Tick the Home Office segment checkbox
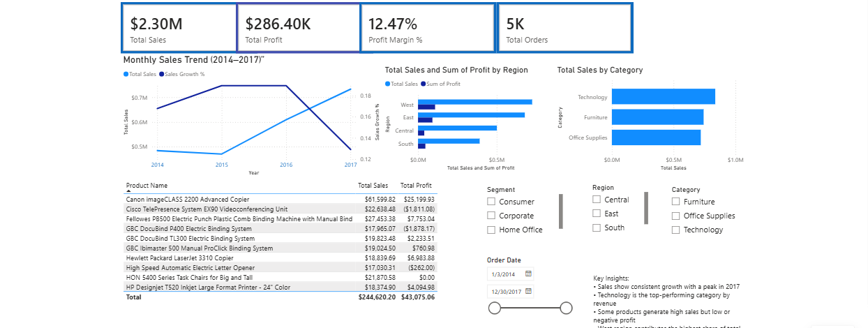Image resolution: width=868 pixels, height=328 pixels. coord(491,230)
